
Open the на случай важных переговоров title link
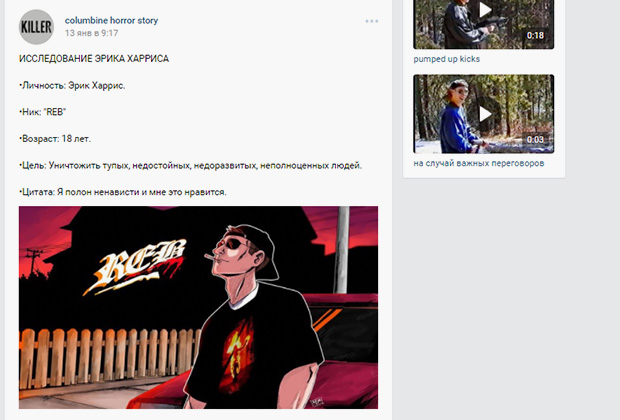(478, 163)
